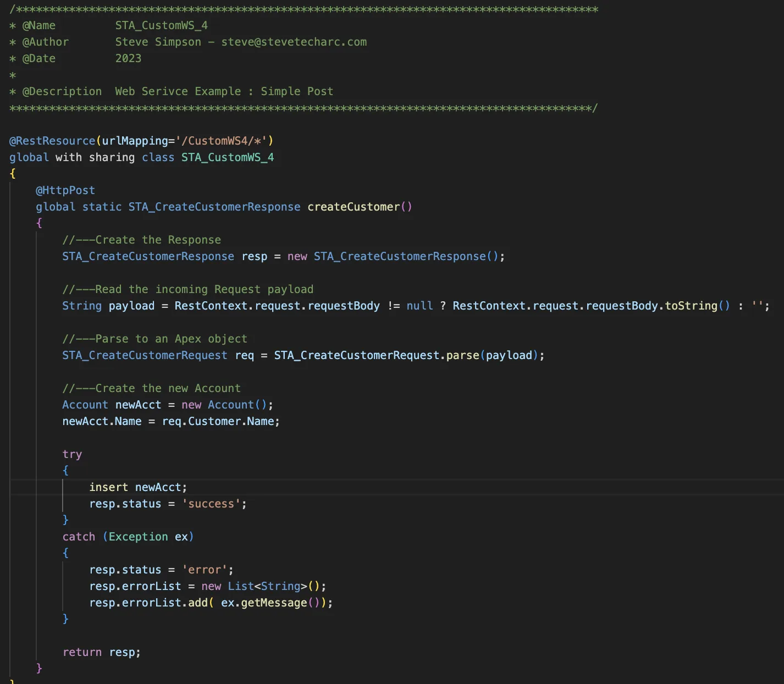The width and height of the screenshot is (784, 684).
Task: Click the req variable declaration name
Action: coord(245,355)
